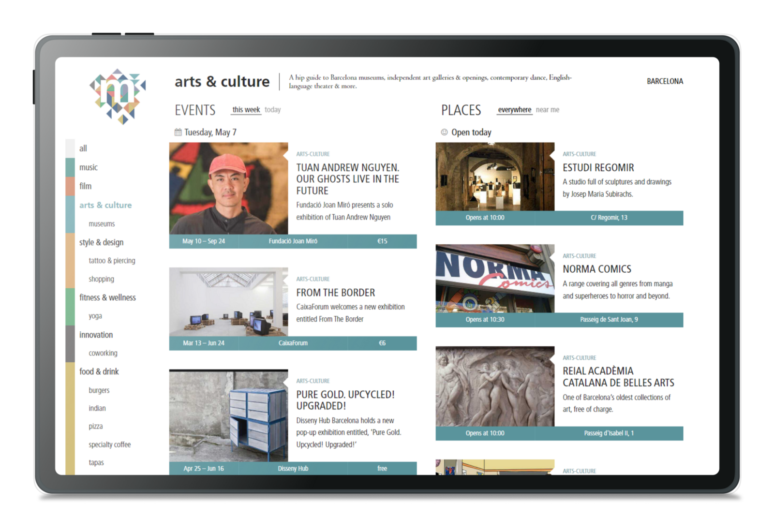Click the mosaic M site logo

click(118, 96)
